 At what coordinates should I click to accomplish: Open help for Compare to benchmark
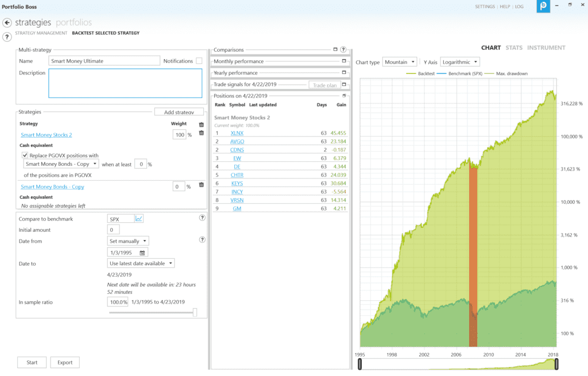(x=202, y=218)
